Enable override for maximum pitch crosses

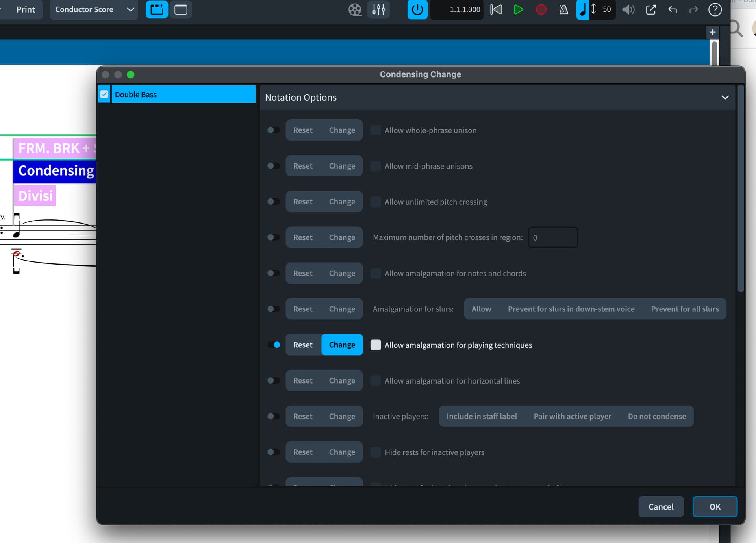point(273,237)
